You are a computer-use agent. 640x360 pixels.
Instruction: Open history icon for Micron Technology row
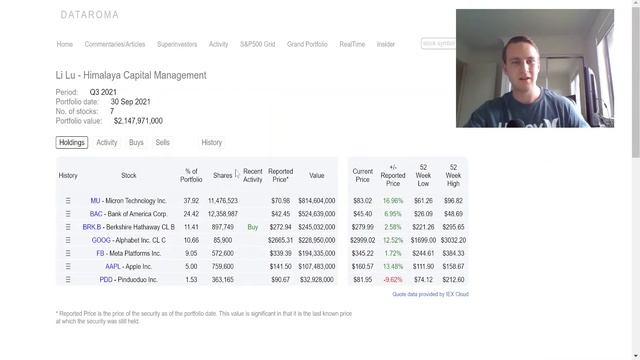(x=68, y=201)
